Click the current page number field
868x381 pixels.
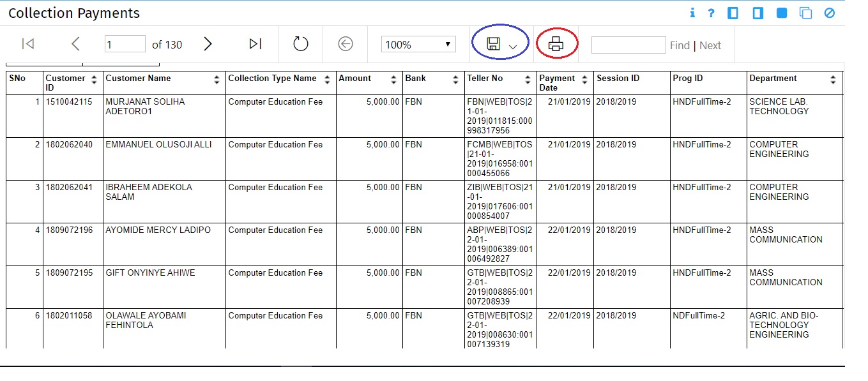click(x=125, y=44)
